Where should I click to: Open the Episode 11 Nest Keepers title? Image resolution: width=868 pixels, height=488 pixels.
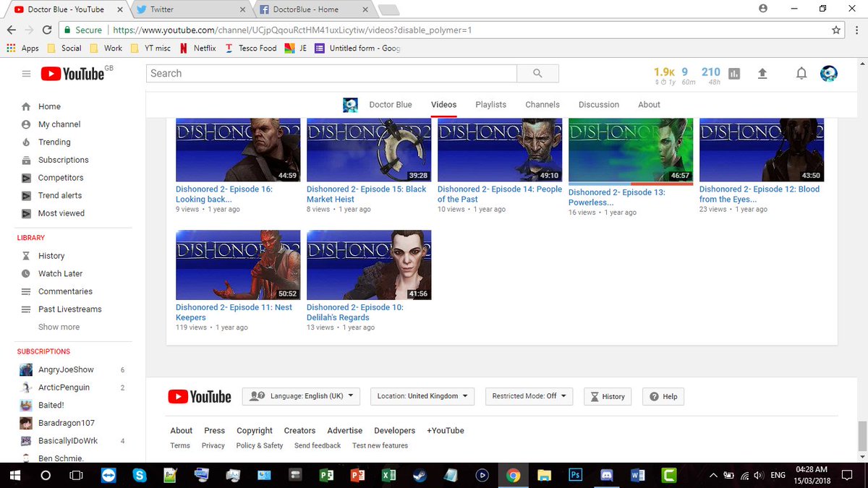coord(234,312)
